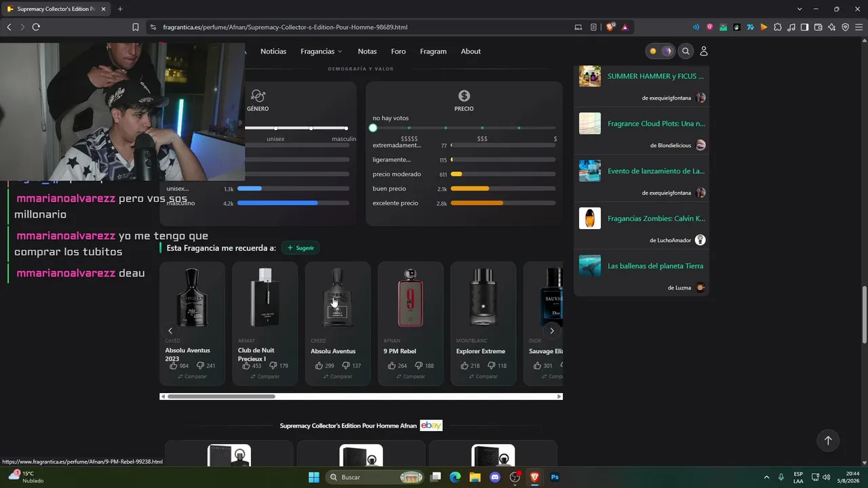
Task: Click the Brave Shields icon in address bar
Action: (x=610, y=27)
